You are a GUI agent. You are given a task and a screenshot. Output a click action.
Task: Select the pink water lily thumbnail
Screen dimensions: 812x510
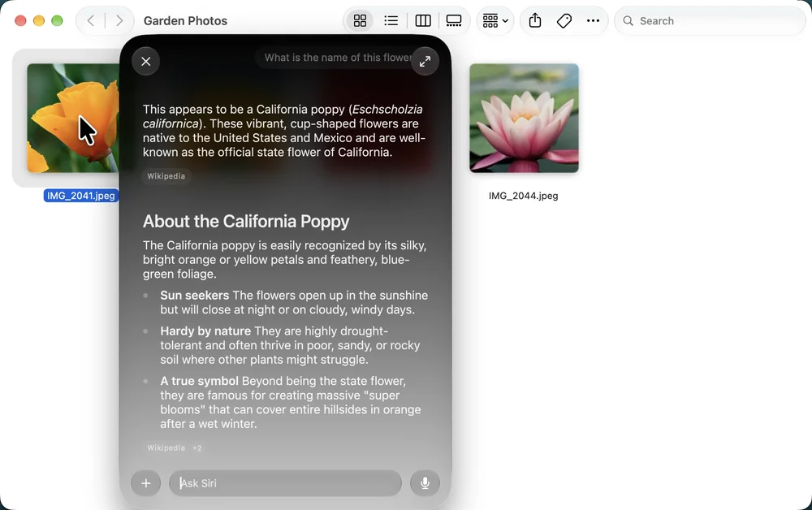coord(524,118)
